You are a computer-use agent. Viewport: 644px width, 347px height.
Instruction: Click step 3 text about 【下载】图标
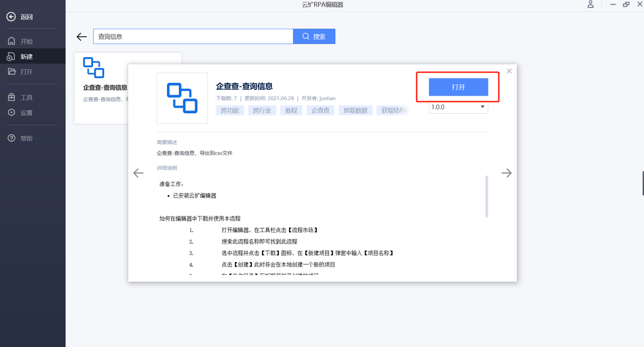308,253
